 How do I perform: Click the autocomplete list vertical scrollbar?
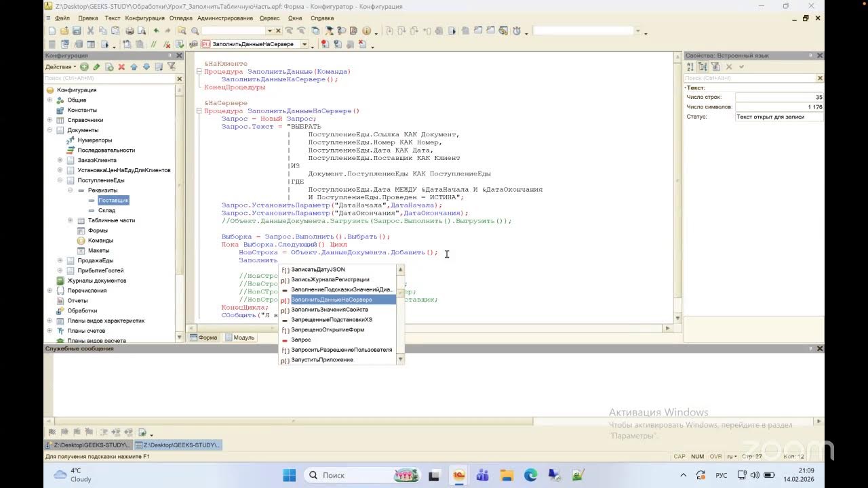pos(401,314)
